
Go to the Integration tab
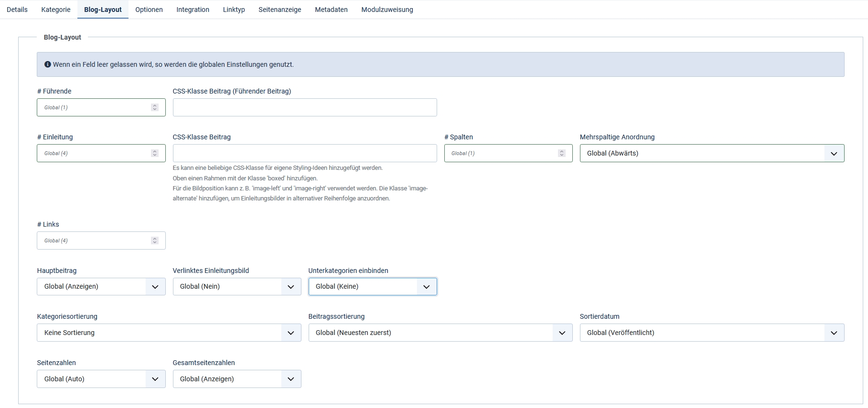click(x=193, y=10)
